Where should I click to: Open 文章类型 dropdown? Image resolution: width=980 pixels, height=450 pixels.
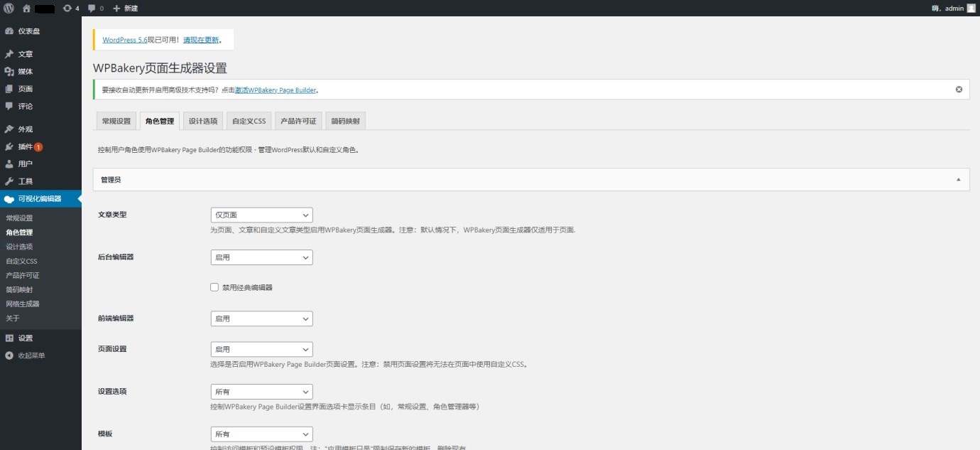(261, 215)
